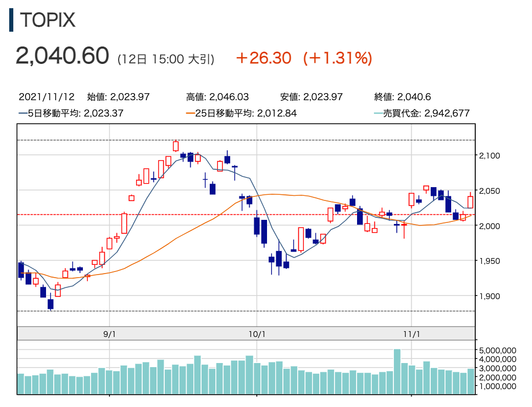This screenshot has width=532, height=407.
Task: Click the percent change (+1.31%)
Action: (338, 58)
